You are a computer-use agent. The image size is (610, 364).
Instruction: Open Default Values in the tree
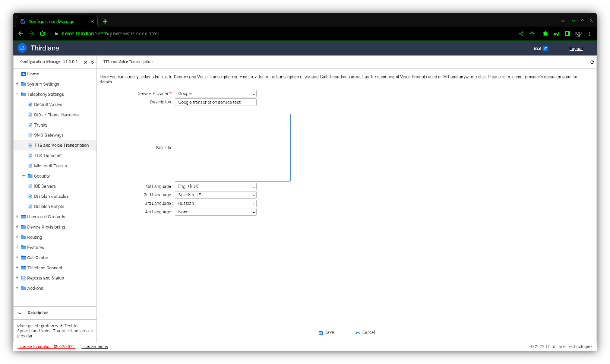(48, 104)
